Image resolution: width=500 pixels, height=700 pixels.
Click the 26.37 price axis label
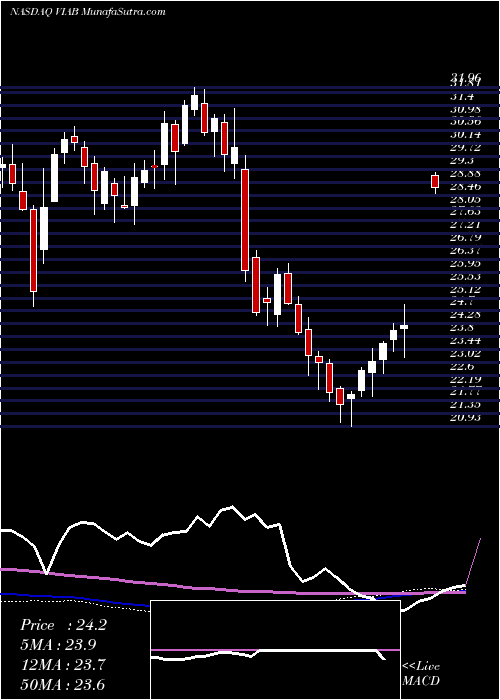click(x=466, y=250)
